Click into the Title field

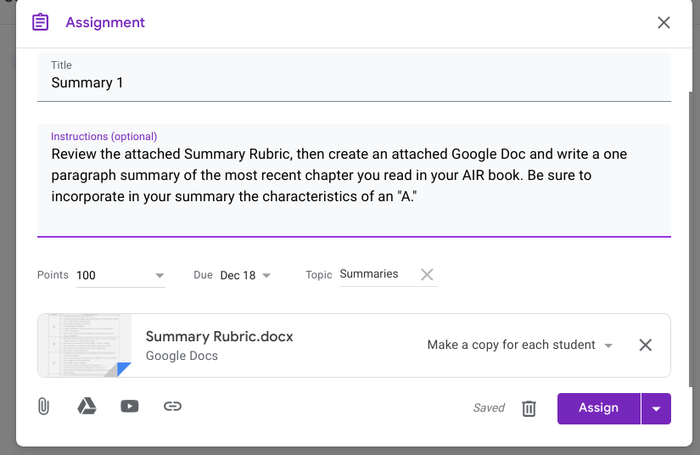pyautogui.click(x=354, y=83)
